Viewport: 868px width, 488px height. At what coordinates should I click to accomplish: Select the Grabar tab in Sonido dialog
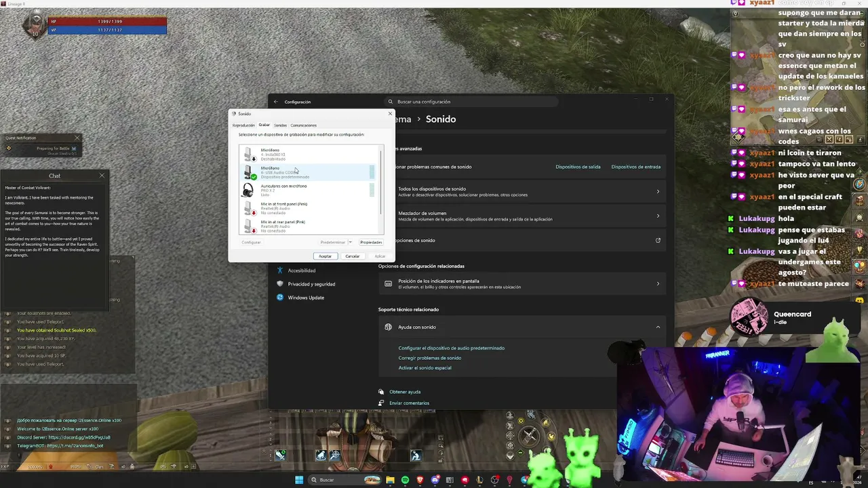tap(264, 125)
